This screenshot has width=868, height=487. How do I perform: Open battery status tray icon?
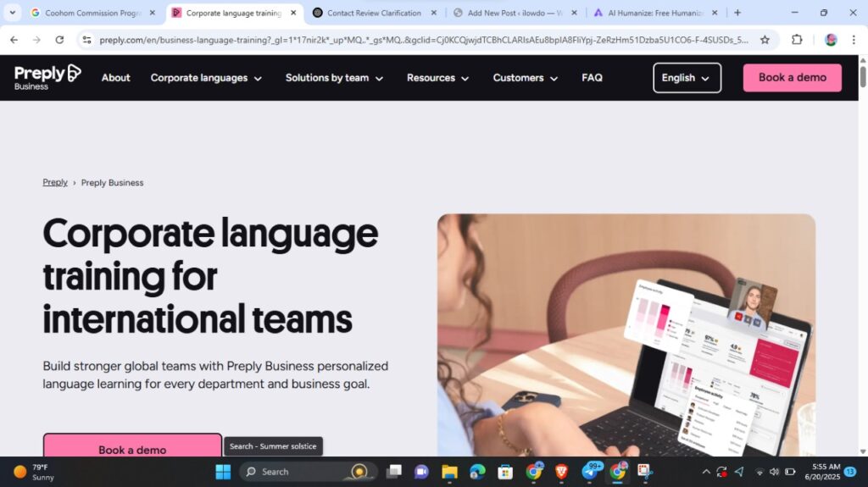point(790,472)
